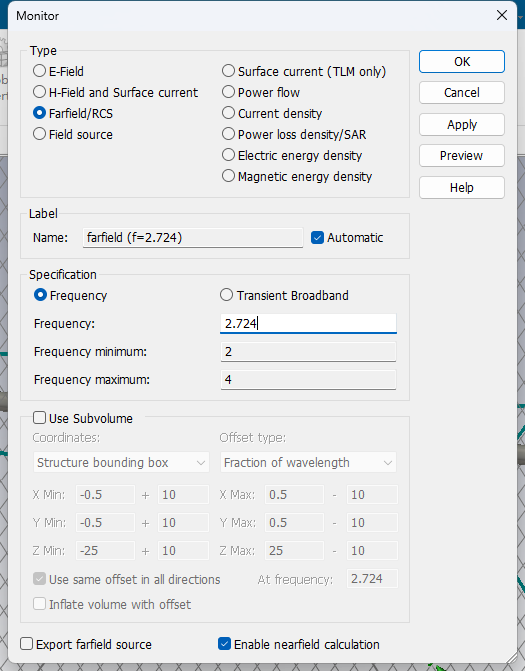Check Export farfield source option

tap(27, 644)
